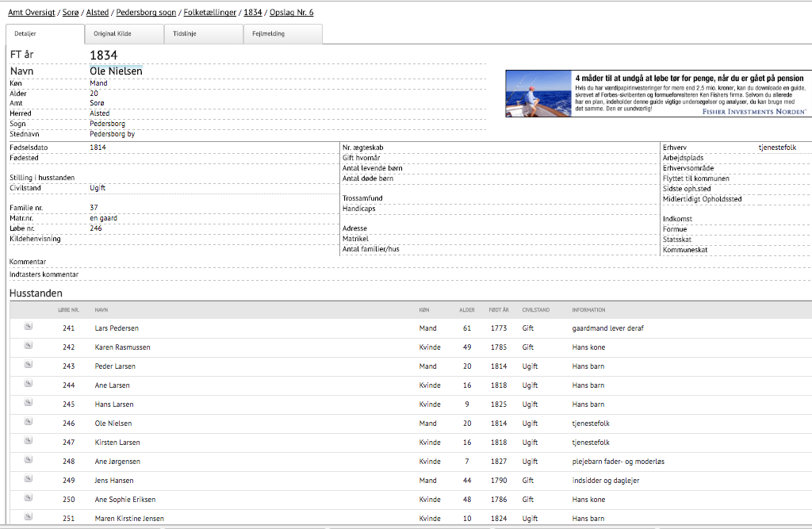812x529 pixels.
Task: Click the CIVILSTAND column header
Action: pos(536,310)
